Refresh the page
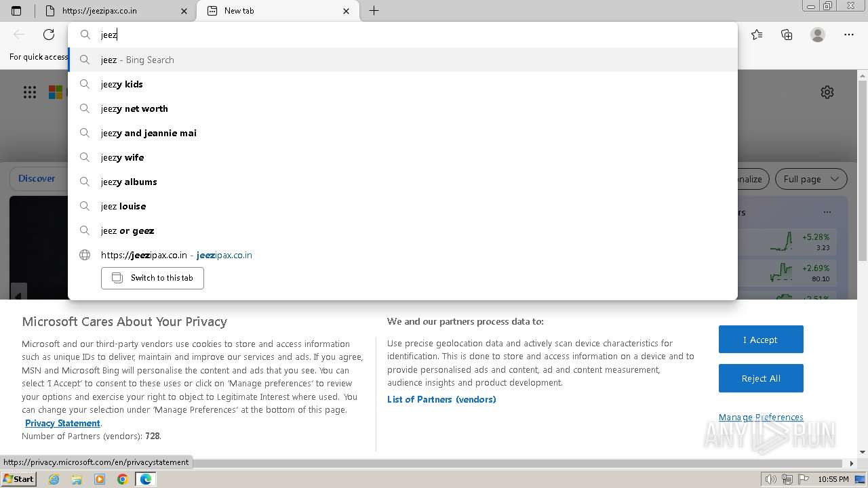This screenshot has width=868, height=488. click(x=49, y=35)
